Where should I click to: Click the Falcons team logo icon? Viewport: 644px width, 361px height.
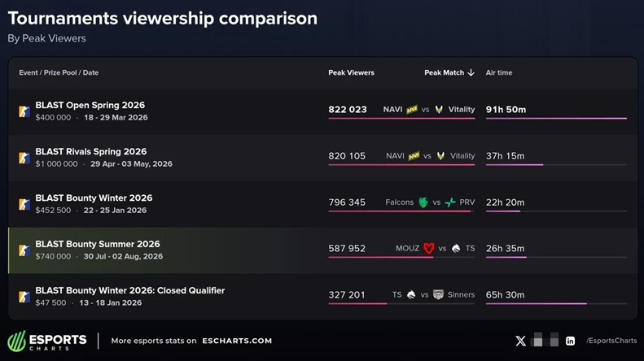(x=423, y=202)
